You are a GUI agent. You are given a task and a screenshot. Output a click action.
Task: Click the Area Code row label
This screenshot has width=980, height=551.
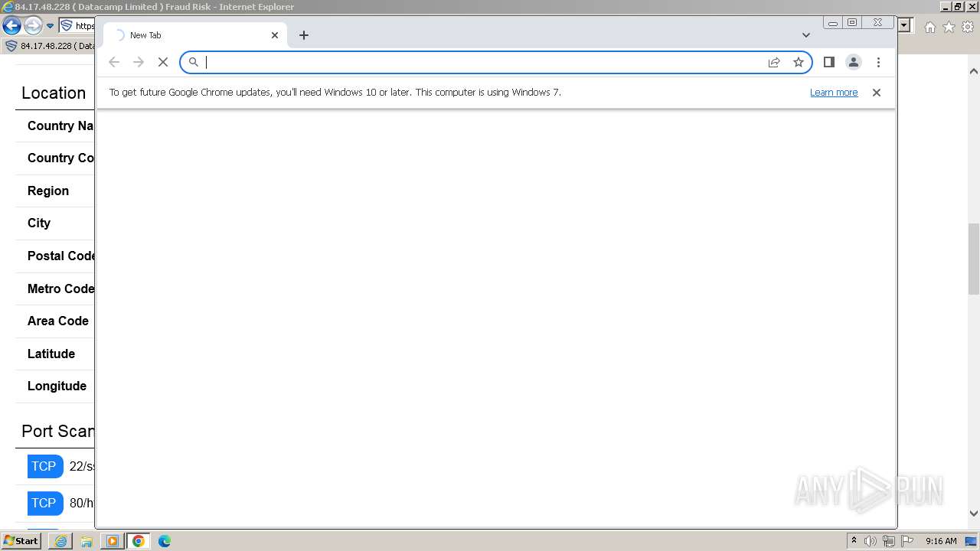pyautogui.click(x=58, y=321)
